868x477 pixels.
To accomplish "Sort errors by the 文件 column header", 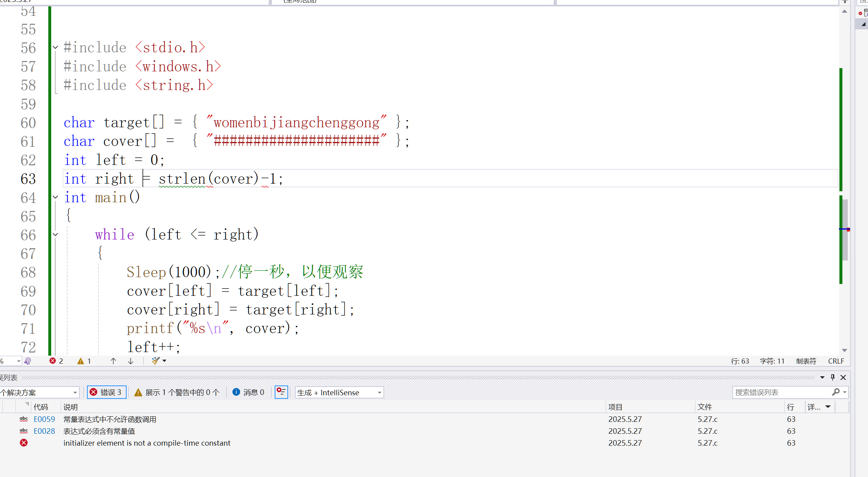I will click(705, 407).
